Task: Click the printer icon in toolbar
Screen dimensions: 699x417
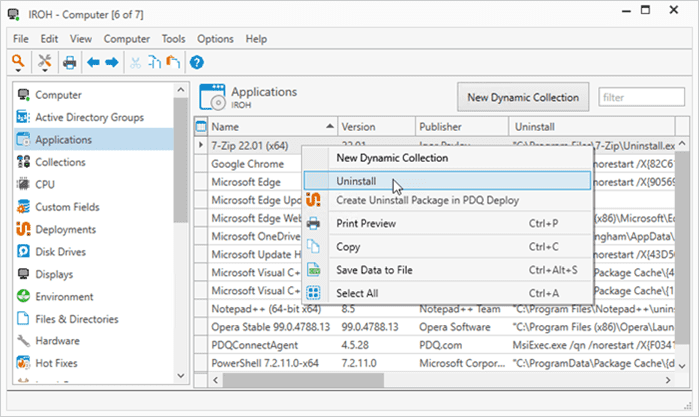Action: tap(70, 62)
